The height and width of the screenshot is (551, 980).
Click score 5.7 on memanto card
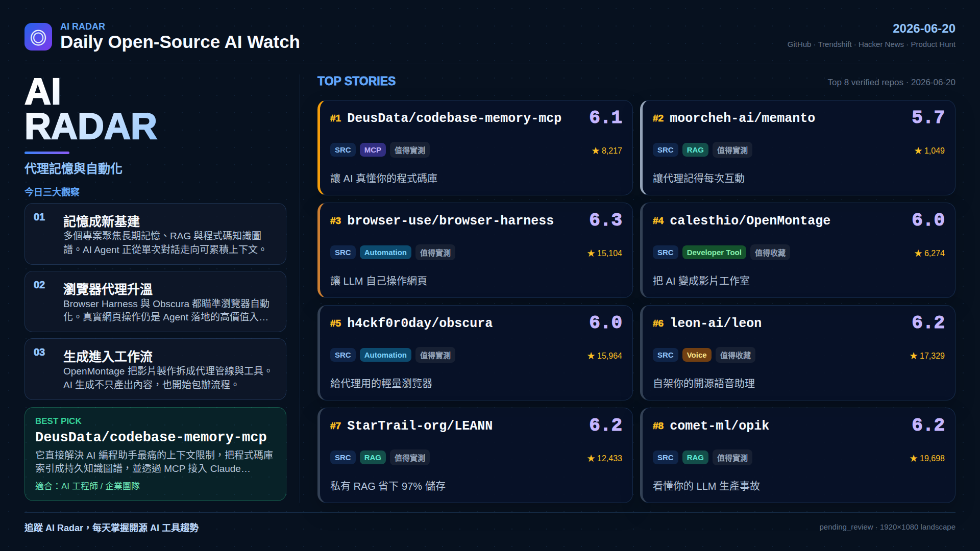point(928,118)
